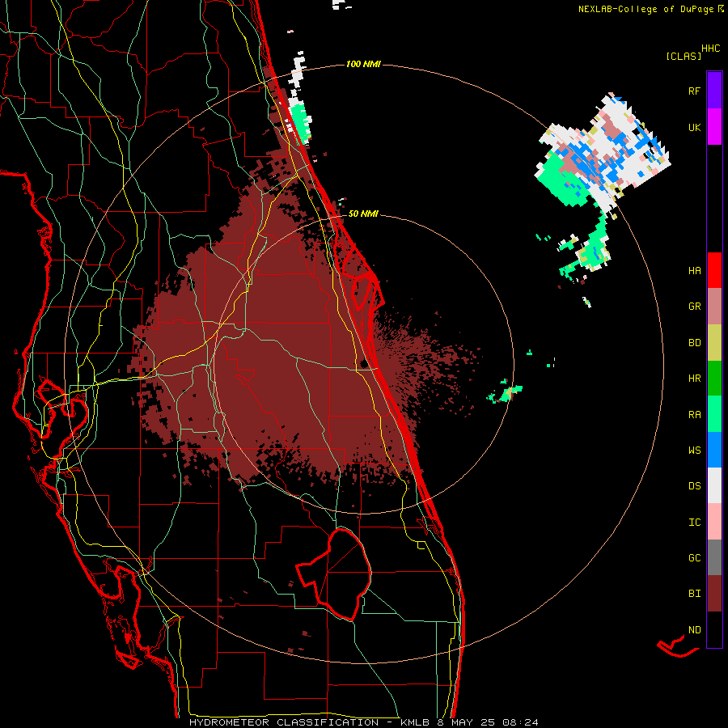Click the ND black legend swatch
728x728 pixels.
point(714,629)
